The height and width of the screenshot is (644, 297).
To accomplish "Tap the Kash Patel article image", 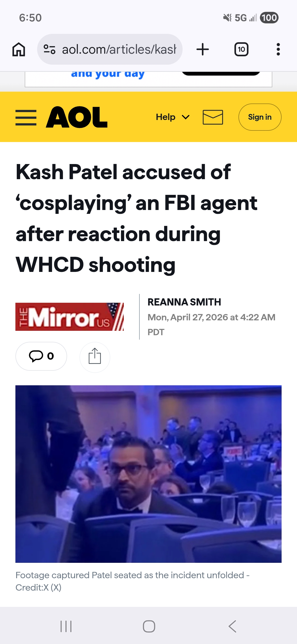I will coord(148,474).
